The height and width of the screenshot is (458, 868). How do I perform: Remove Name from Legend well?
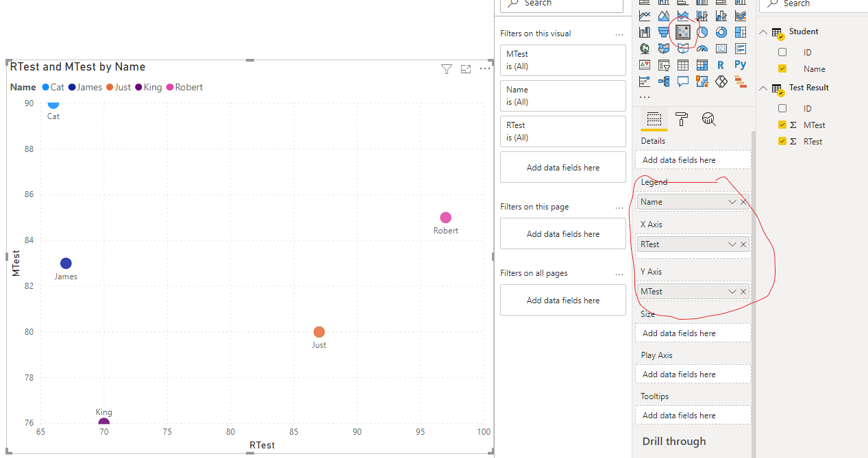[x=743, y=202]
